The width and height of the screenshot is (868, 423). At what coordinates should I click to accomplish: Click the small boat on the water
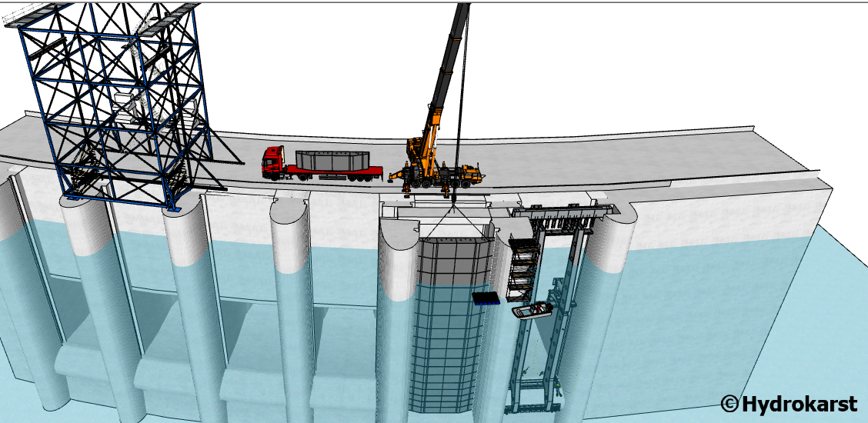pos(532,310)
